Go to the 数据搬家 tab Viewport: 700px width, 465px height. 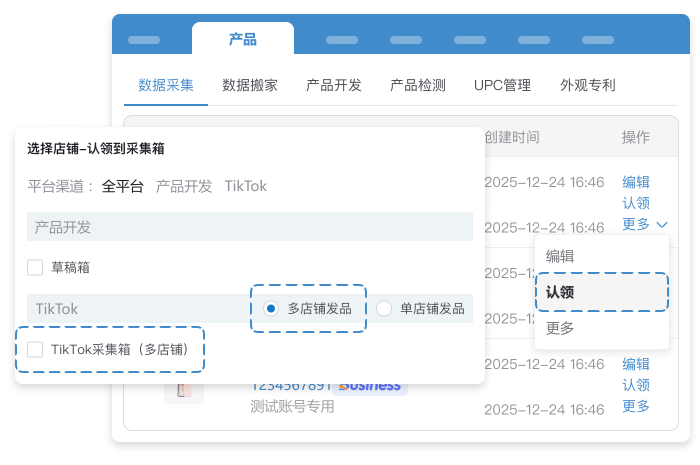coord(250,85)
